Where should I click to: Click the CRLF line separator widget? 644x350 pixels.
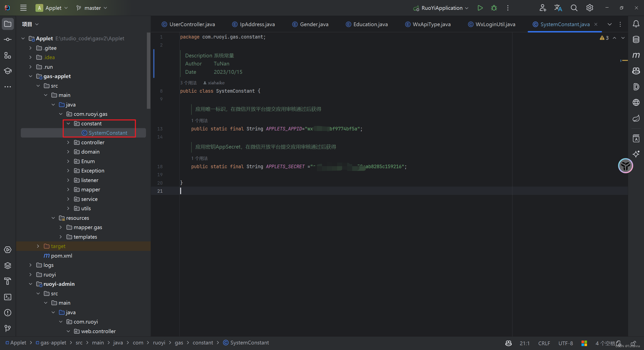point(544,343)
